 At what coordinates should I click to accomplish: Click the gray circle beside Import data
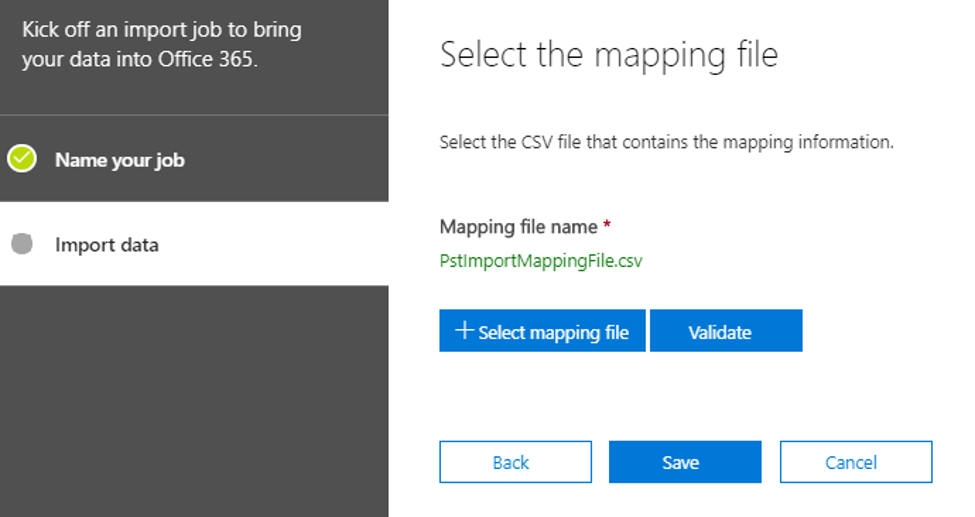pyautogui.click(x=22, y=244)
